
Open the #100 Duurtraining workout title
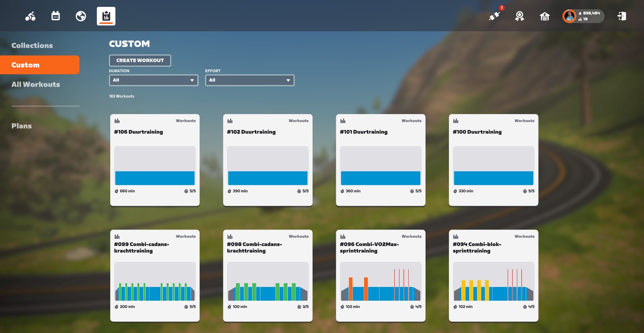pyautogui.click(x=477, y=132)
